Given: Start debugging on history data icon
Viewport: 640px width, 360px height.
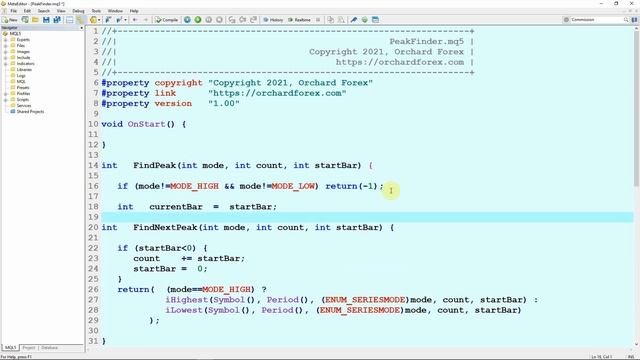Looking at the screenshot, I should tap(187, 20).
